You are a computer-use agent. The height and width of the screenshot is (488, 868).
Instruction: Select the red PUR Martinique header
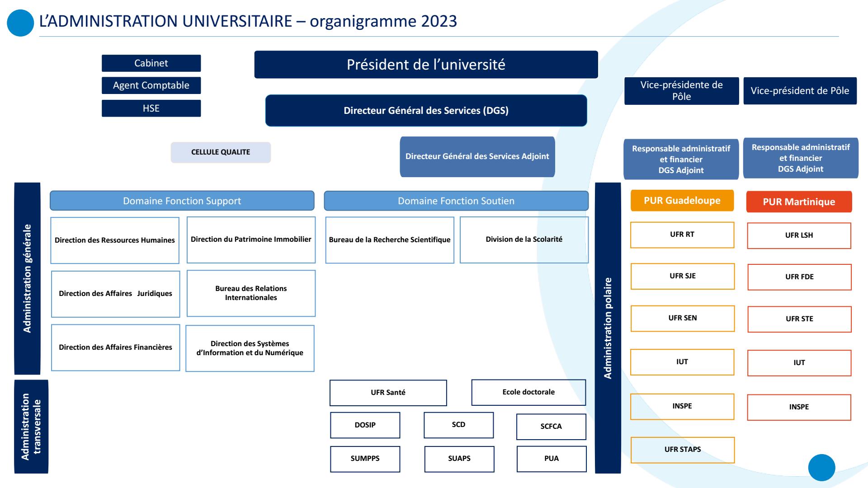pos(799,202)
